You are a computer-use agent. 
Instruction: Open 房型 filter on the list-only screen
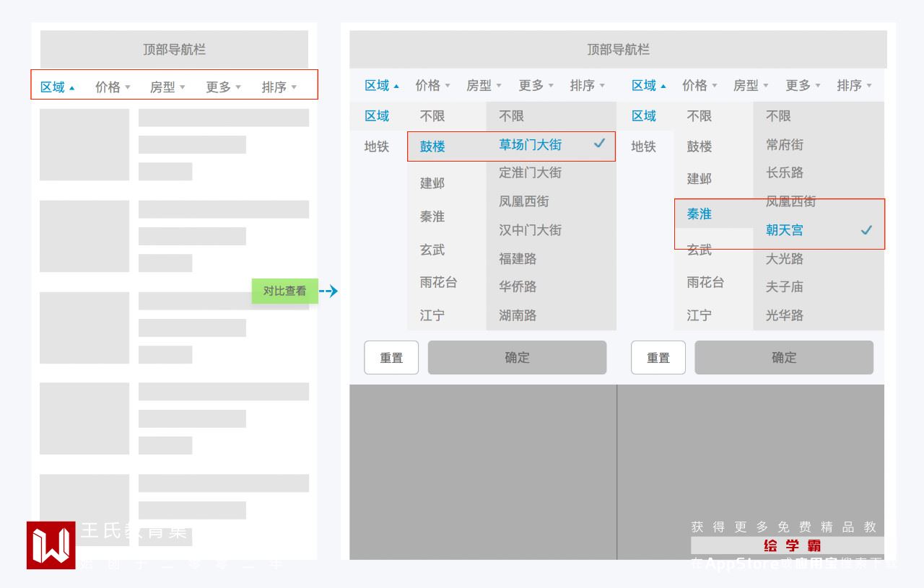[x=167, y=87]
